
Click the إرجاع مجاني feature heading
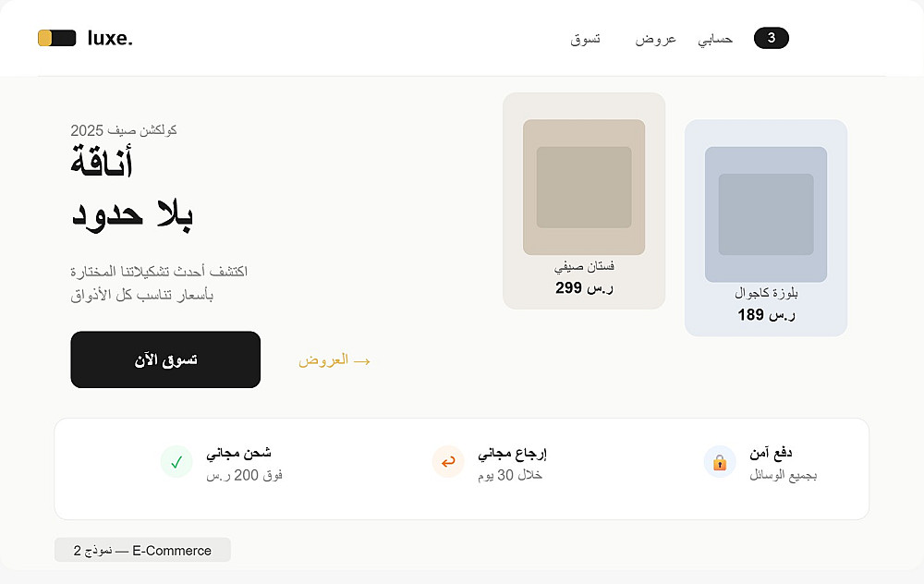(512, 453)
